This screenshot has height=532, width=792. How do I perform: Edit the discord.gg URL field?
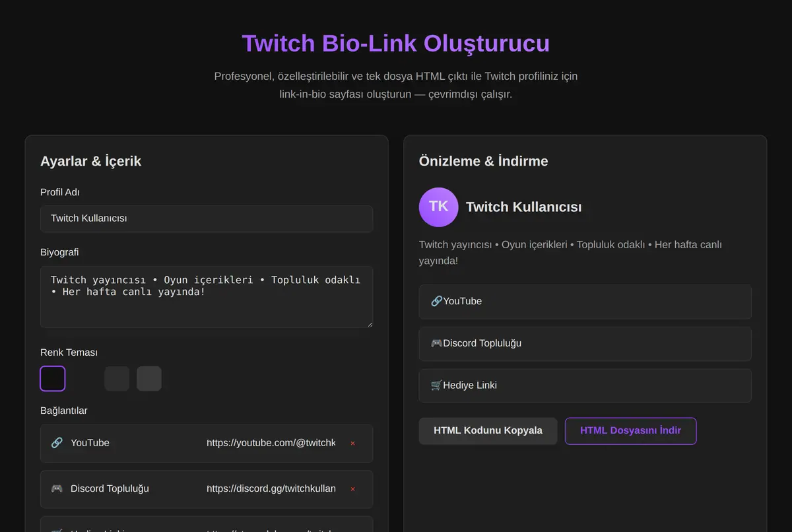click(271, 489)
